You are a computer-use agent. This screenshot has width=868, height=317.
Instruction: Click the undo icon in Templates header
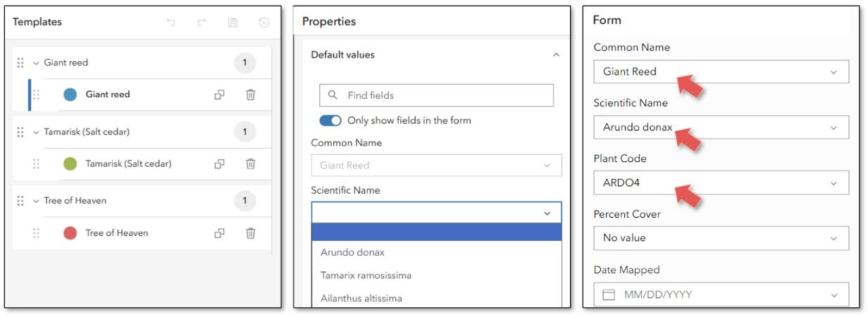(x=170, y=23)
